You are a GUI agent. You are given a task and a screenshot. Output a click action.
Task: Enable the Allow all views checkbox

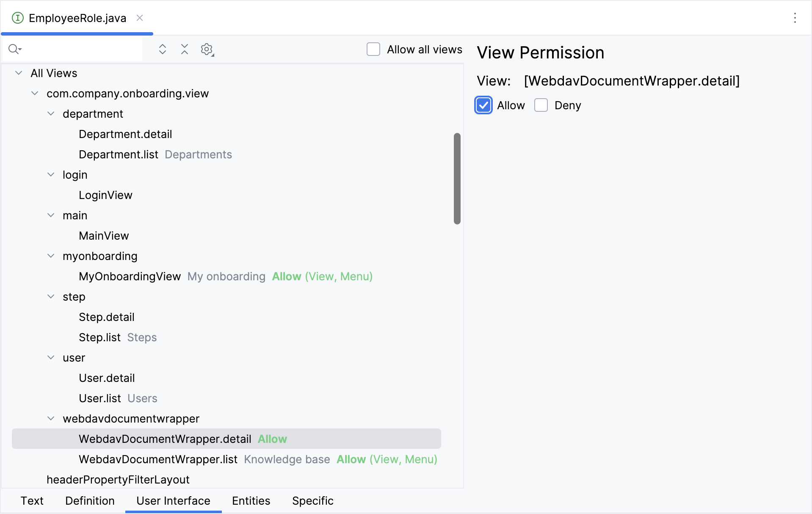tap(373, 50)
